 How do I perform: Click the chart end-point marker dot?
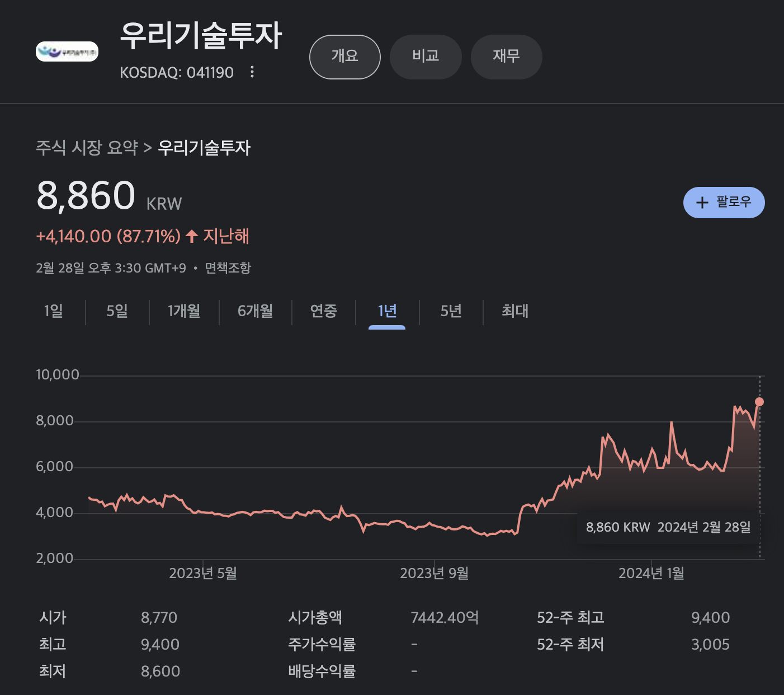click(759, 402)
